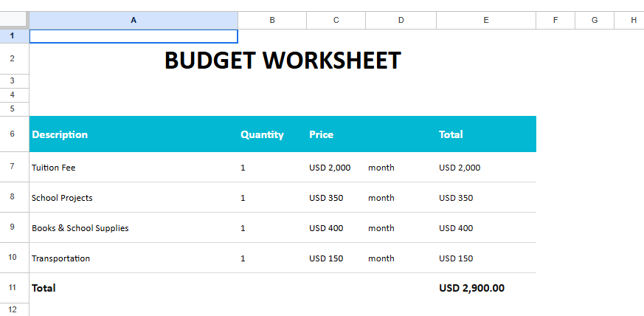Select the month cell in Transportation row
Image resolution: width=644 pixels, height=316 pixels.
point(381,258)
